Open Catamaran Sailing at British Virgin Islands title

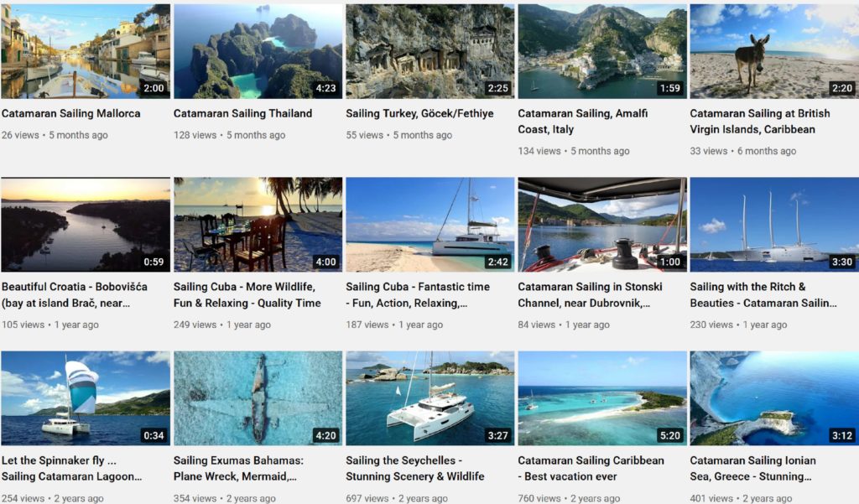click(x=760, y=121)
